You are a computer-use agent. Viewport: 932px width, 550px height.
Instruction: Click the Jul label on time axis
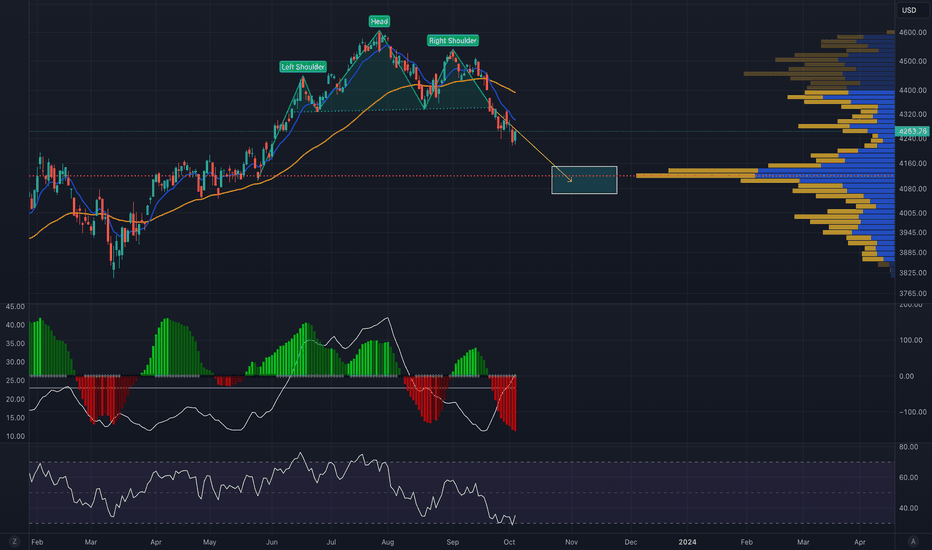point(331,542)
